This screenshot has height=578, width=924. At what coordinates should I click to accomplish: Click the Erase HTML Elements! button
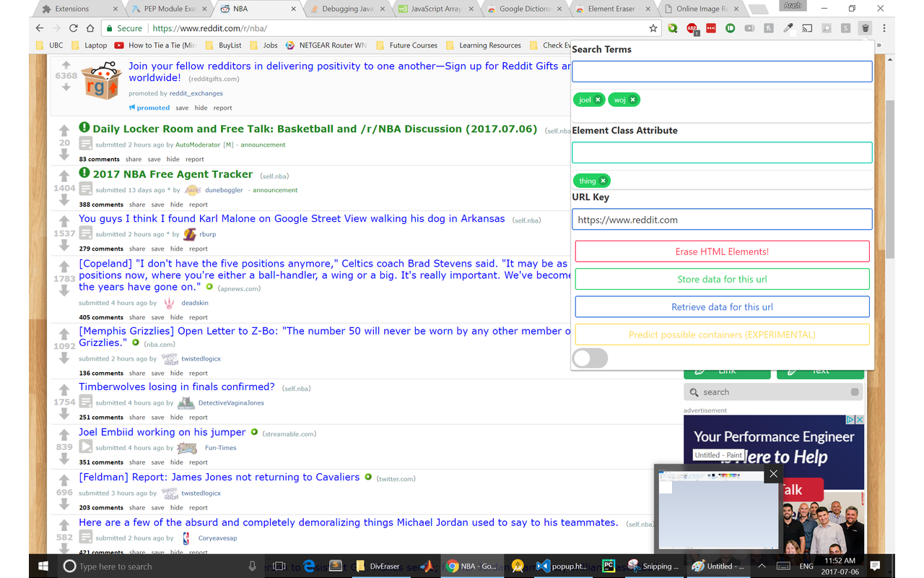(722, 251)
